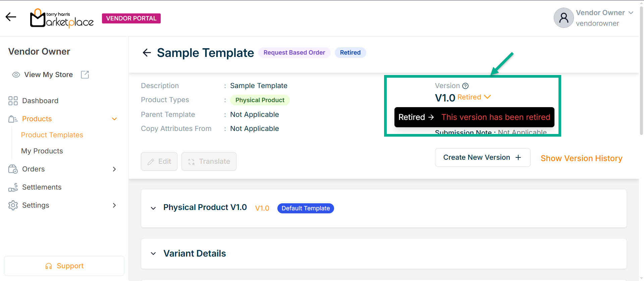Click the Vendor Owner profile avatar

pos(563,18)
